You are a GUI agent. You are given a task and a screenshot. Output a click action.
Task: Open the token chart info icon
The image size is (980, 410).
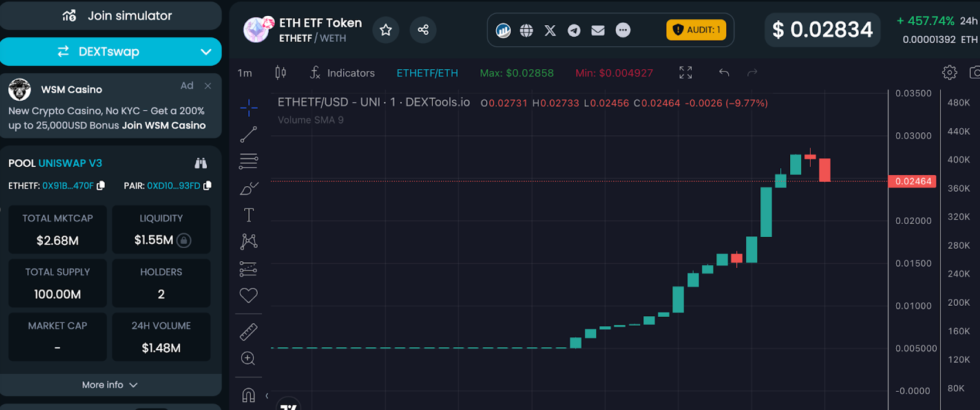pos(503,30)
